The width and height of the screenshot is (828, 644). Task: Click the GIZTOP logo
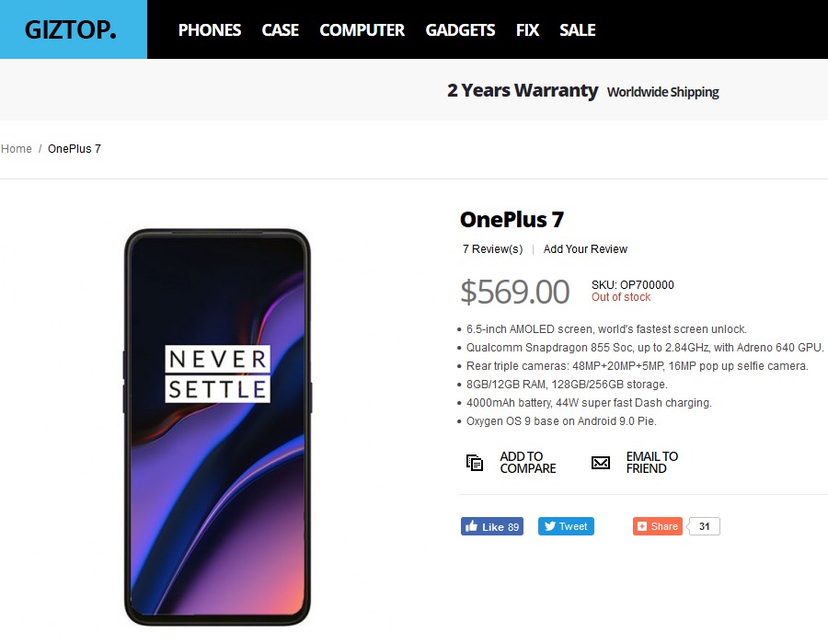pos(71,29)
